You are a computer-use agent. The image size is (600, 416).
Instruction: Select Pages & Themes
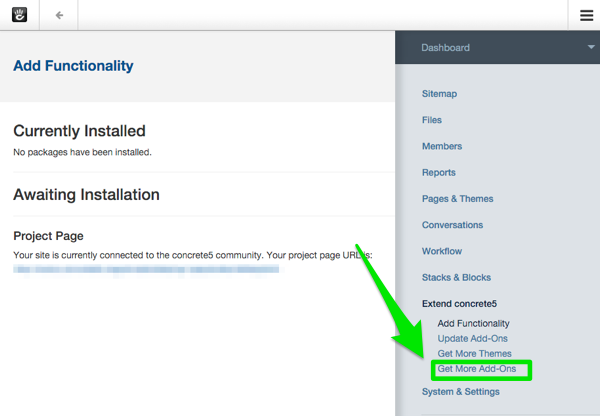[458, 199]
